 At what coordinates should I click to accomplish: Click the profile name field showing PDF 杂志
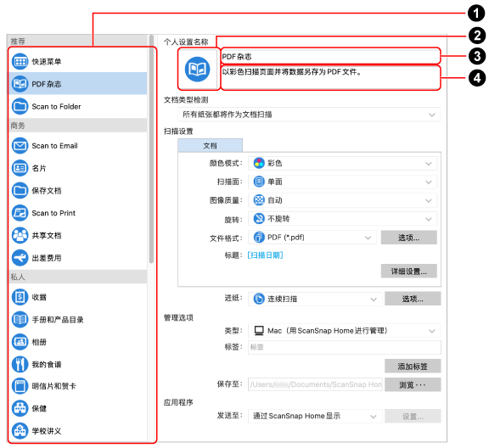(x=330, y=57)
